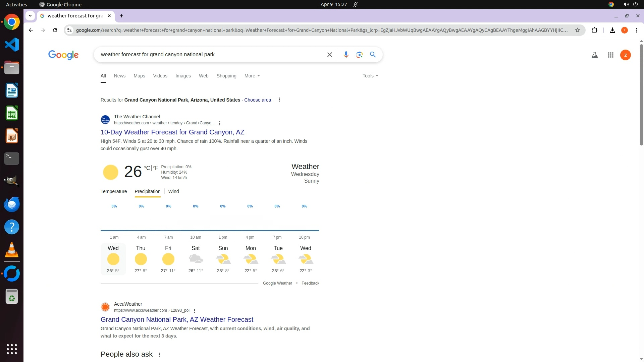Open 10-Day Weather Forecast for Grand Canyon link
The height and width of the screenshot is (362, 644).
point(172,132)
